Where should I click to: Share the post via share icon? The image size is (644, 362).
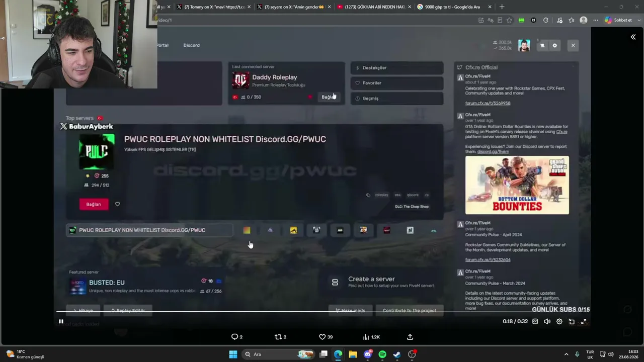point(410,337)
